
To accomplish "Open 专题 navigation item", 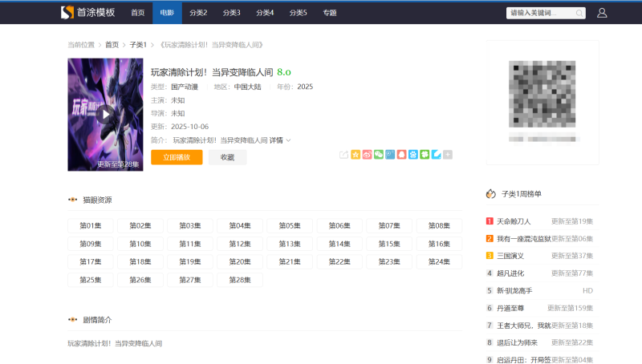I will pos(330,13).
